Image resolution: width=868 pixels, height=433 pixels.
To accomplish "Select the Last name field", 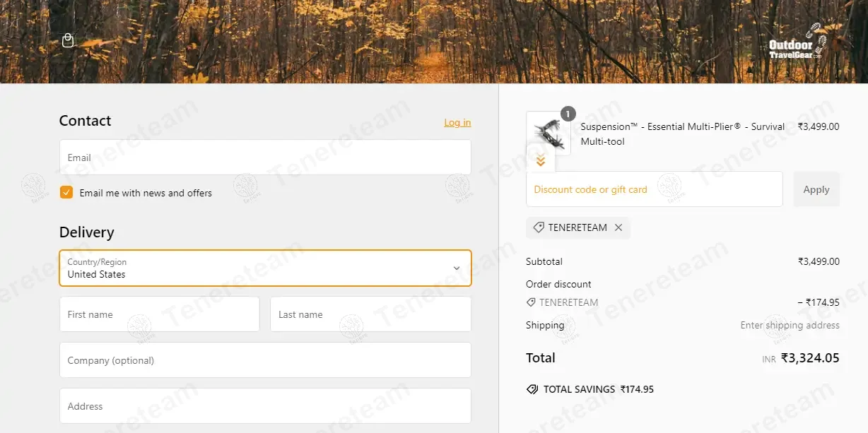I will 370,314.
